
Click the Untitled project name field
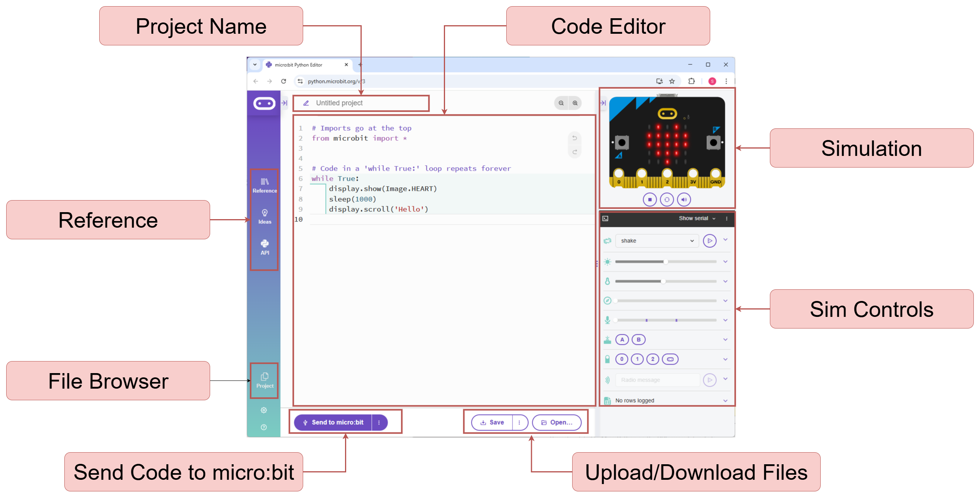tap(339, 103)
